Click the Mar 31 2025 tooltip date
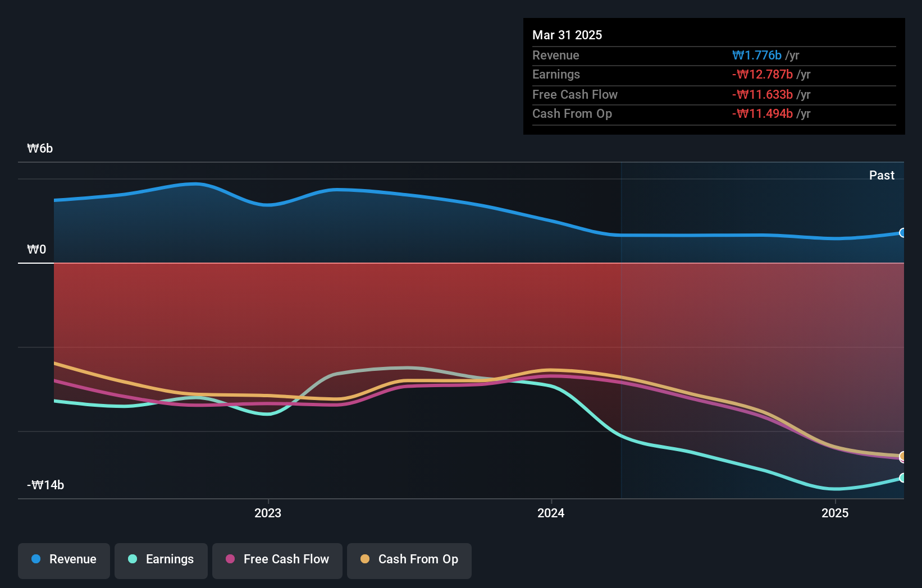This screenshot has width=922, height=588. (567, 35)
